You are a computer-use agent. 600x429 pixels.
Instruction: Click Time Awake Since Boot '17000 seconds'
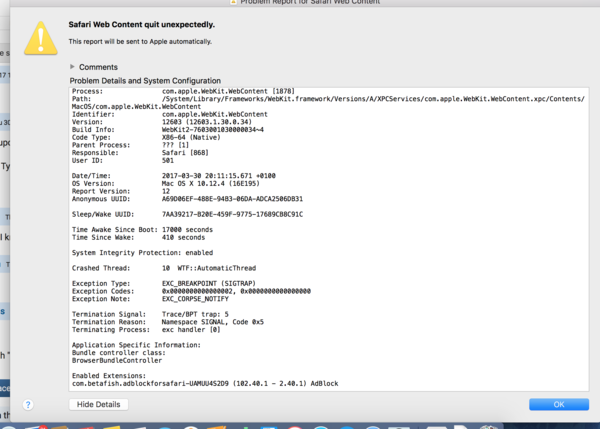click(x=187, y=230)
